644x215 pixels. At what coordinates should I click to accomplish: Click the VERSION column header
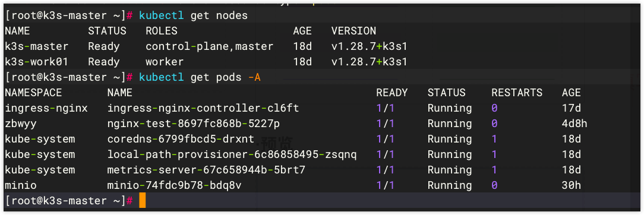pos(353,31)
